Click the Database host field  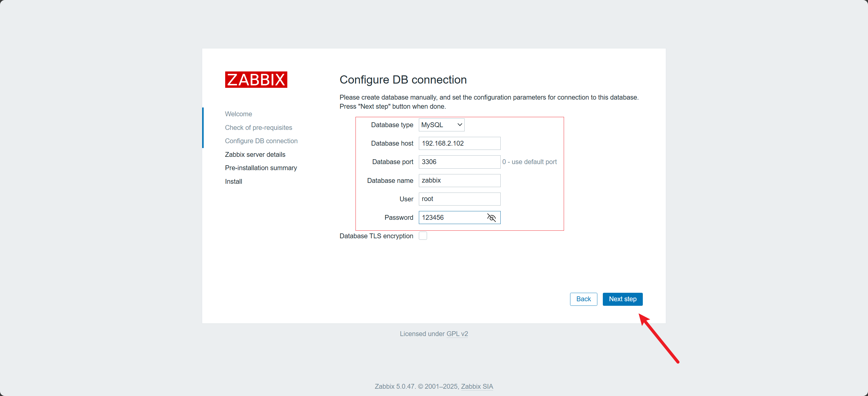click(x=459, y=144)
